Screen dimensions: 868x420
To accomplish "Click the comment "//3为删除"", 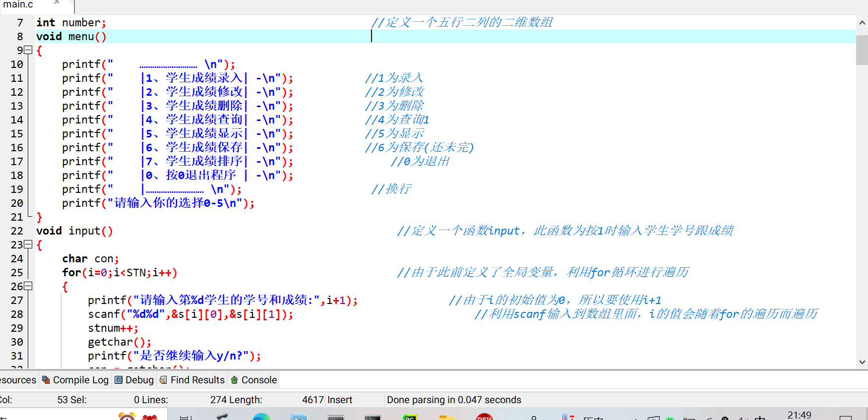I will tap(394, 106).
